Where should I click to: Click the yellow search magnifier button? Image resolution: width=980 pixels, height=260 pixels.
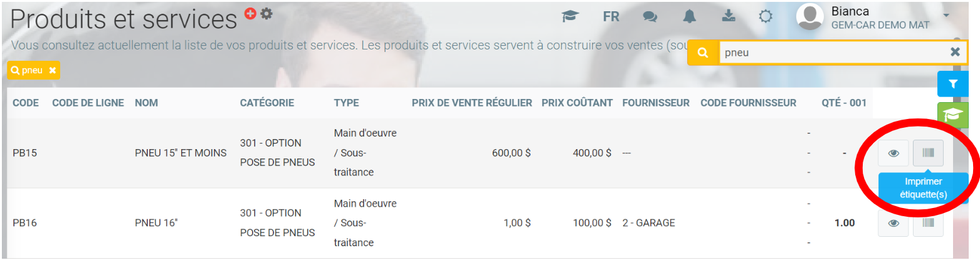[x=702, y=53]
